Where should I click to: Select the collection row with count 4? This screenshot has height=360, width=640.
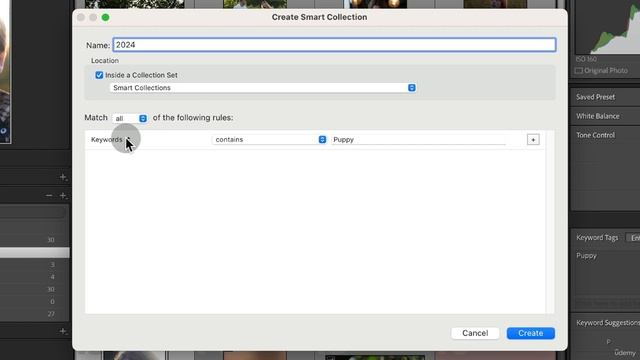pos(35,277)
